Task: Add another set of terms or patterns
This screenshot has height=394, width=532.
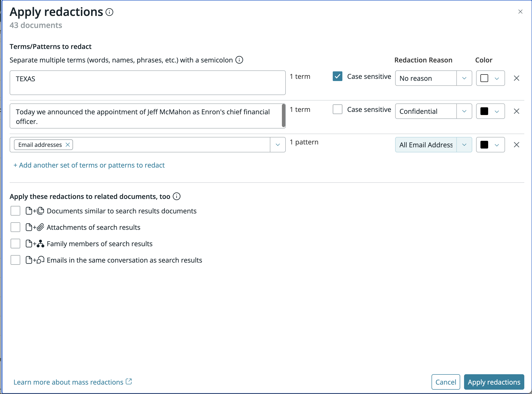Action: (89, 165)
